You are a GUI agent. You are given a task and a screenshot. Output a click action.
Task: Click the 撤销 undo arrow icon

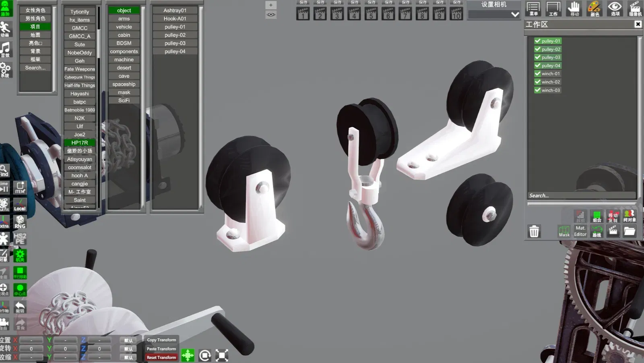20,307
